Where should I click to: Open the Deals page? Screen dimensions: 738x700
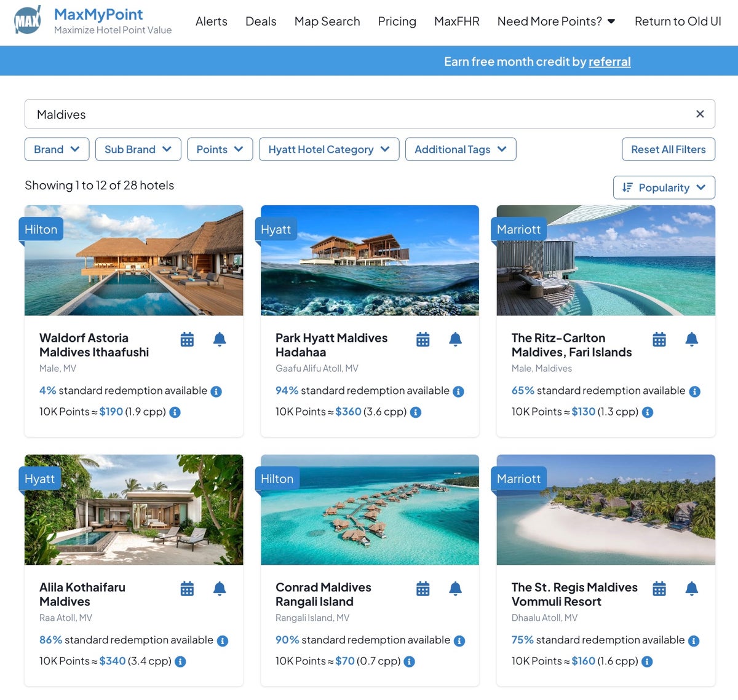click(261, 22)
